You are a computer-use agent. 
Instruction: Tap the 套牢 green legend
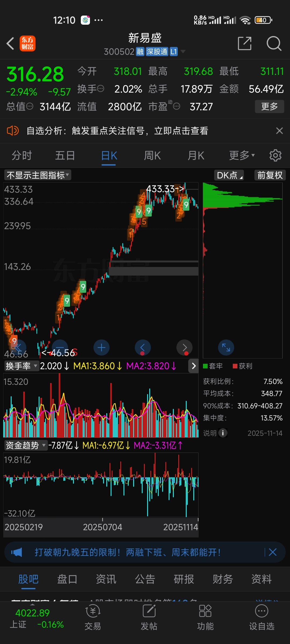coord(213,366)
